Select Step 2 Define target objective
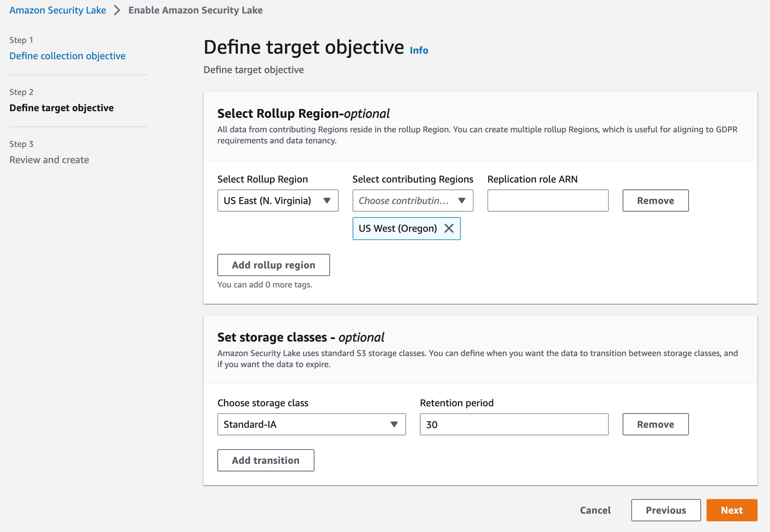 click(61, 108)
